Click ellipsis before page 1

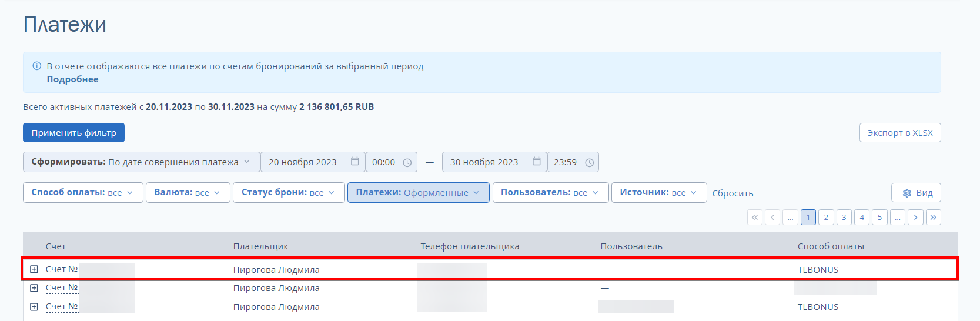point(791,218)
